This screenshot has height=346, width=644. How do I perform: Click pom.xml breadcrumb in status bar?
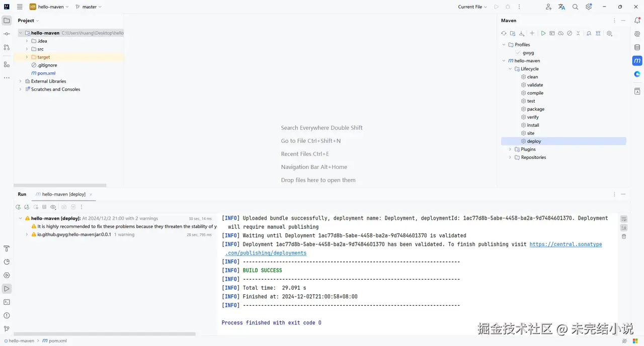pyautogui.click(x=54, y=340)
